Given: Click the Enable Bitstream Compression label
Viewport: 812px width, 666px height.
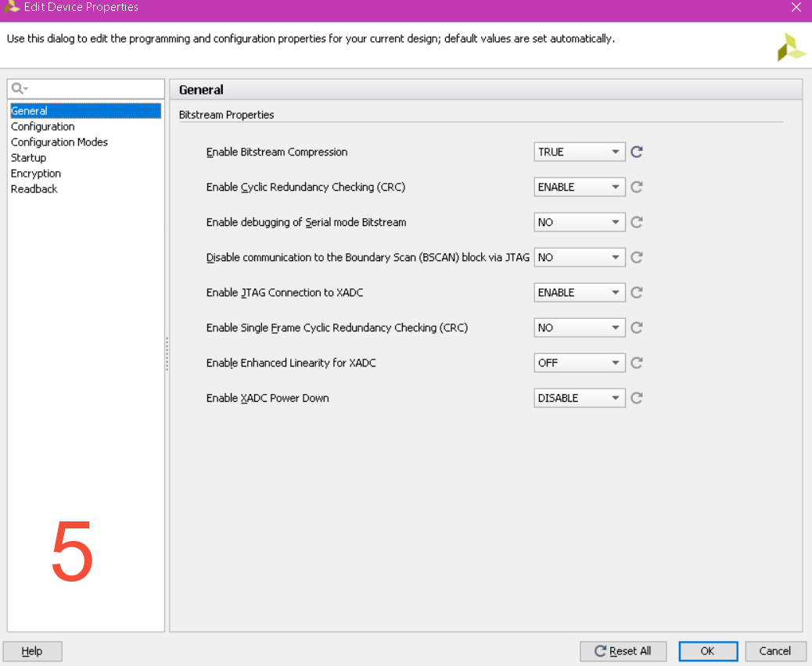Looking at the screenshot, I should point(277,152).
